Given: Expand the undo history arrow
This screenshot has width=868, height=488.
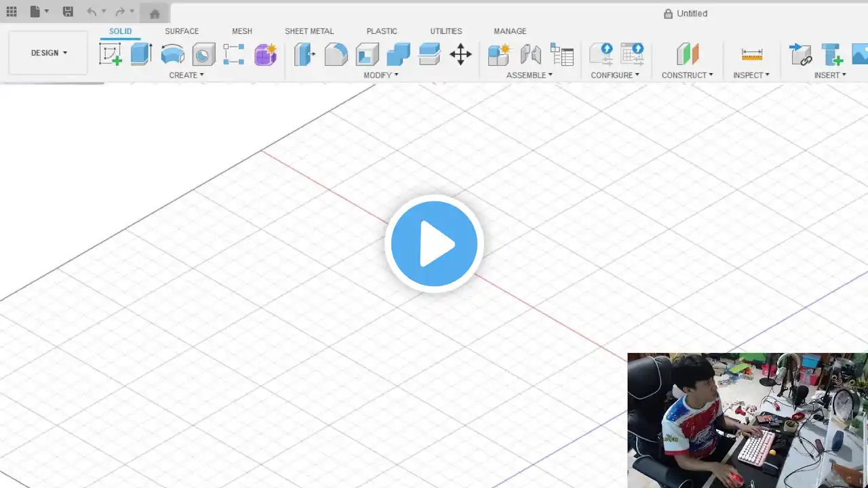Looking at the screenshot, I should point(104,12).
